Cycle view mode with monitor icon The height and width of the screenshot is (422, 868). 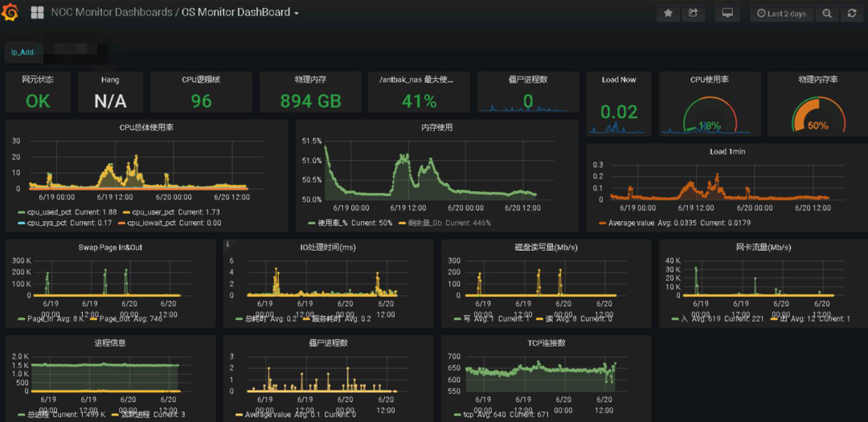[727, 13]
